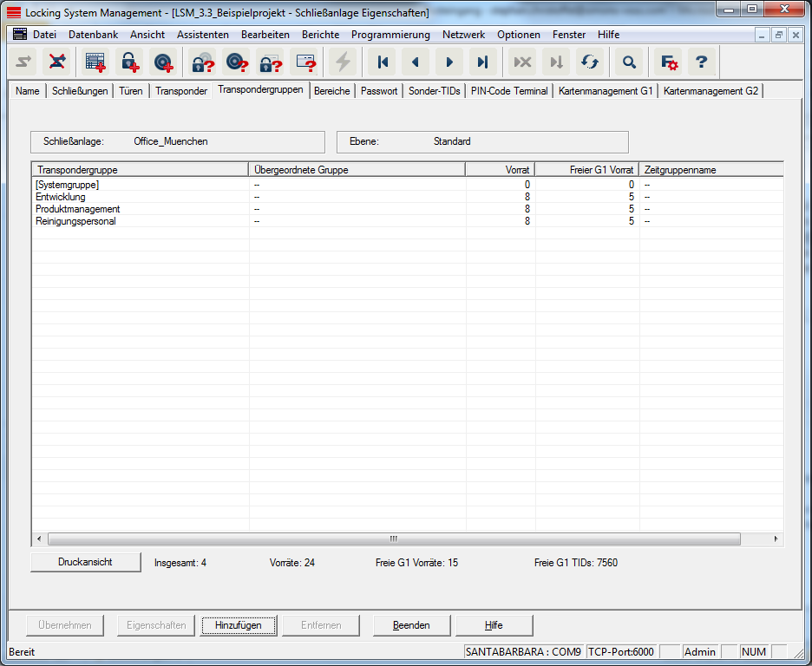Click the magnifying glass search icon

[630, 62]
